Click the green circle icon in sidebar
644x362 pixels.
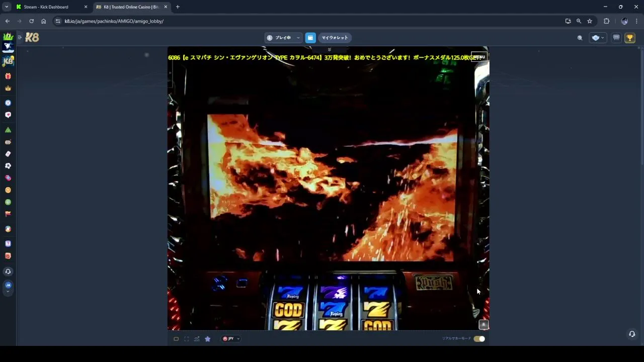[x=8, y=202]
